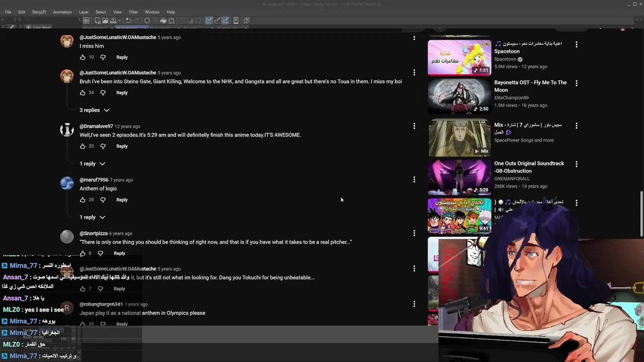
Task: Click the Scale/Rotate transform toolbar icon
Action: tap(172, 21)
